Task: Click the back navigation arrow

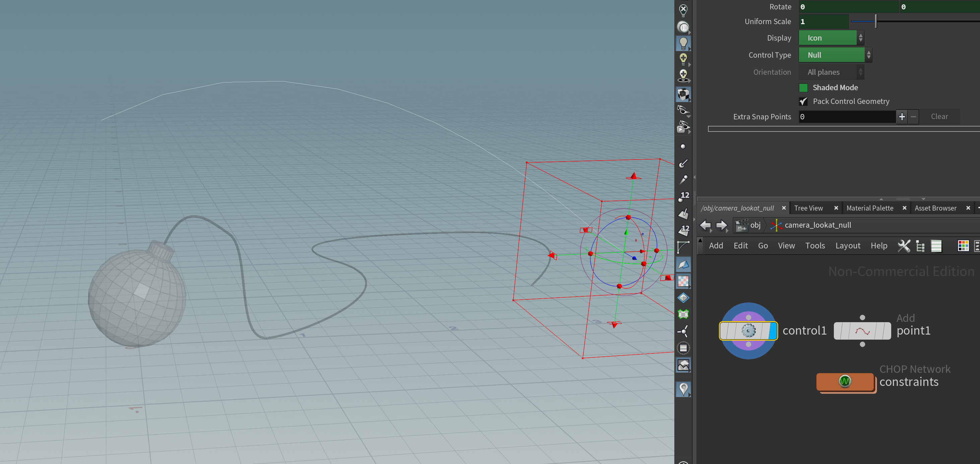Action: [x=705, y=225]
